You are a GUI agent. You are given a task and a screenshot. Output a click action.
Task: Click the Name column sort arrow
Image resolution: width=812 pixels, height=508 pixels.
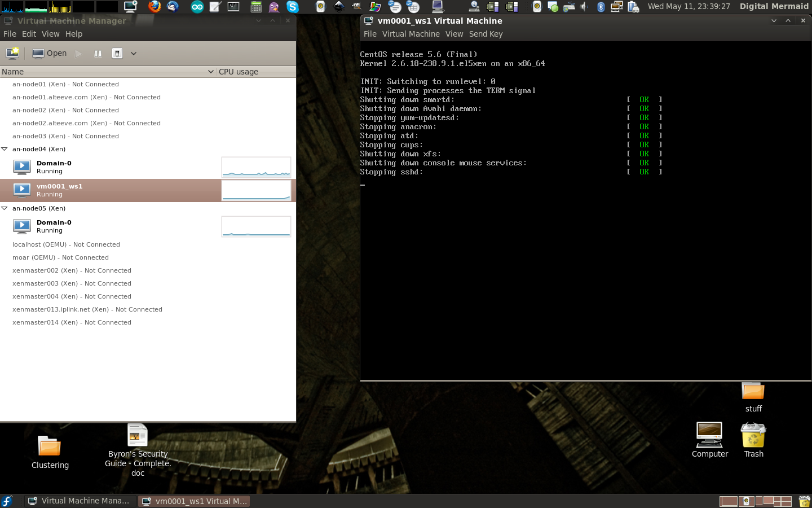(211, 72)
